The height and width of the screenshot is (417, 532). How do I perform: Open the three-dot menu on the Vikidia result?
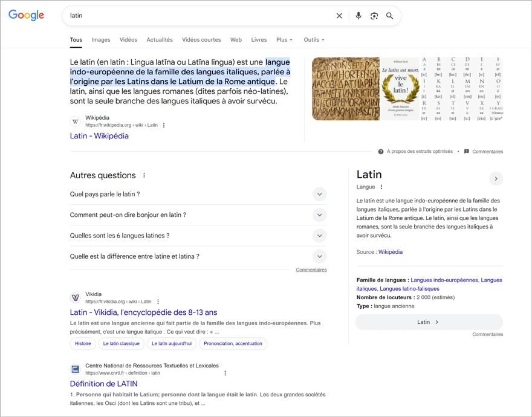pyautogui.click(x=158, y=301)
